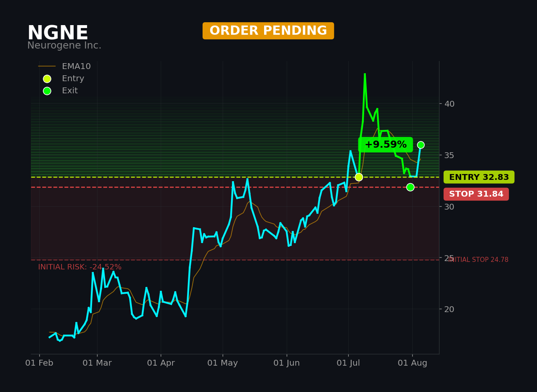Click the yellow Entry dot in the legend
Image resolution: width=537 pixels, height=392 pixels.
[47, 79]
